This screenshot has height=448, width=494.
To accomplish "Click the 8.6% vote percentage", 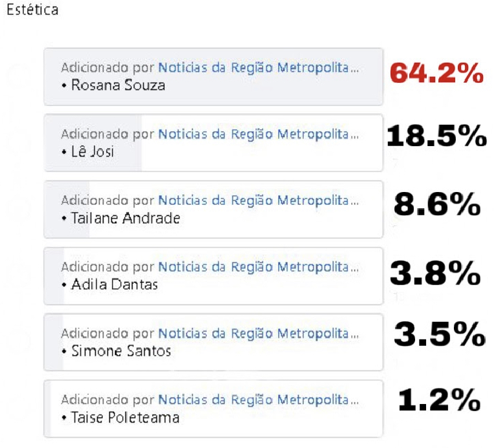I will 437,205.
